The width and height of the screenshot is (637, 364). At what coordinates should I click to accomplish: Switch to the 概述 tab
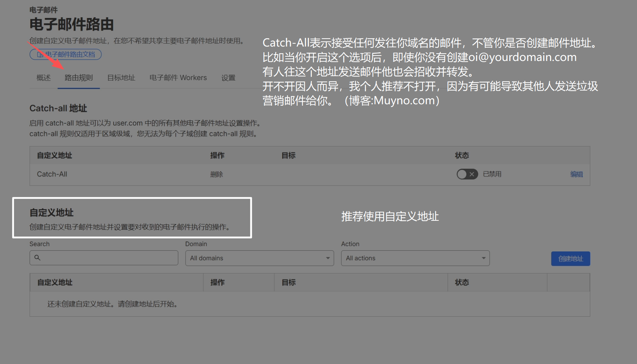point(44,78)
